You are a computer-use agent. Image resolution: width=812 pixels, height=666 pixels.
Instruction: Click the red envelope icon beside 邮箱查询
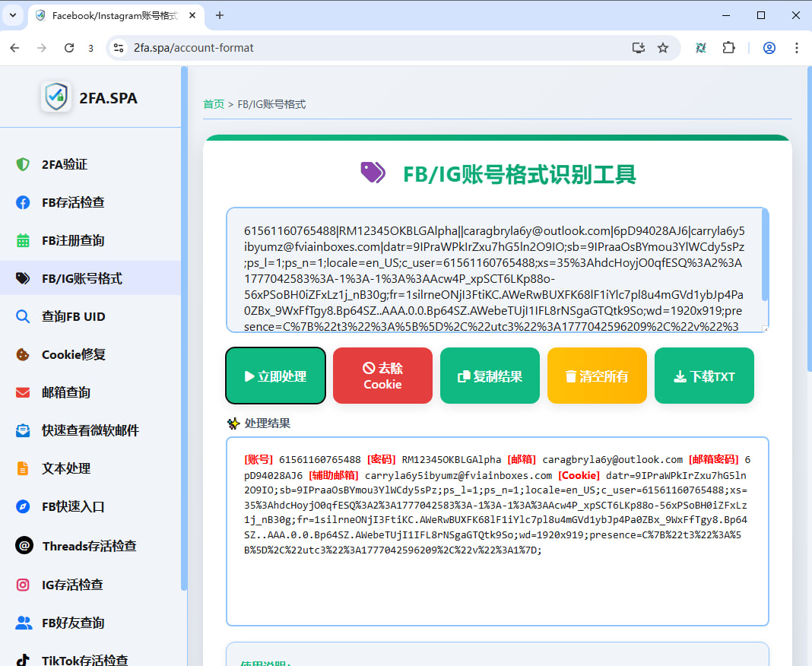click(23, 392)
